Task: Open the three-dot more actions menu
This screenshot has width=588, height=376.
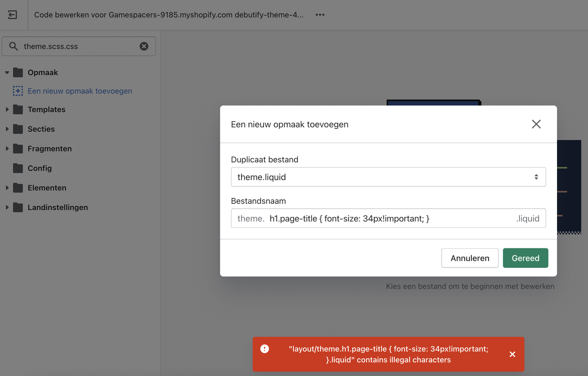Action: (x=320, y=15)
